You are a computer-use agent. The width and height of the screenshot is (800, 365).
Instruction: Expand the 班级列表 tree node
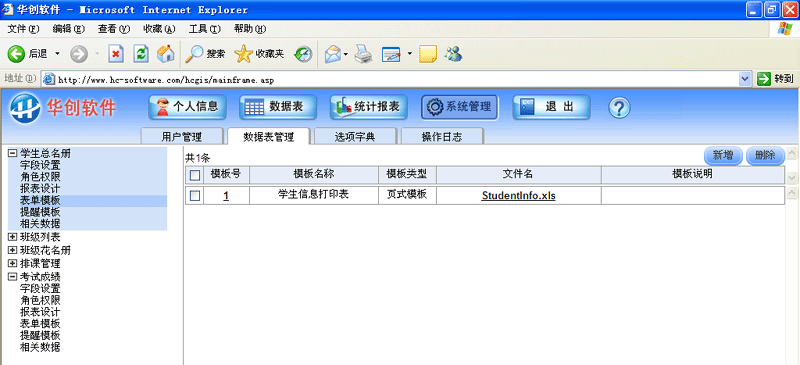click(12, 237)
